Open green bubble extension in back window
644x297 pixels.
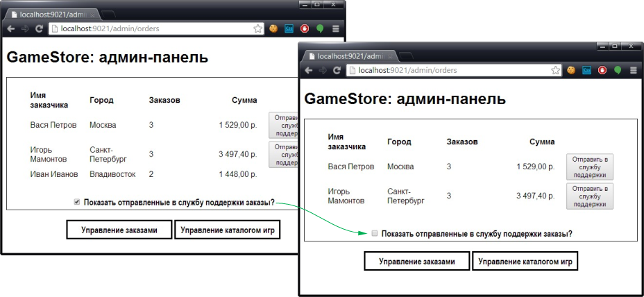point(320,28)
